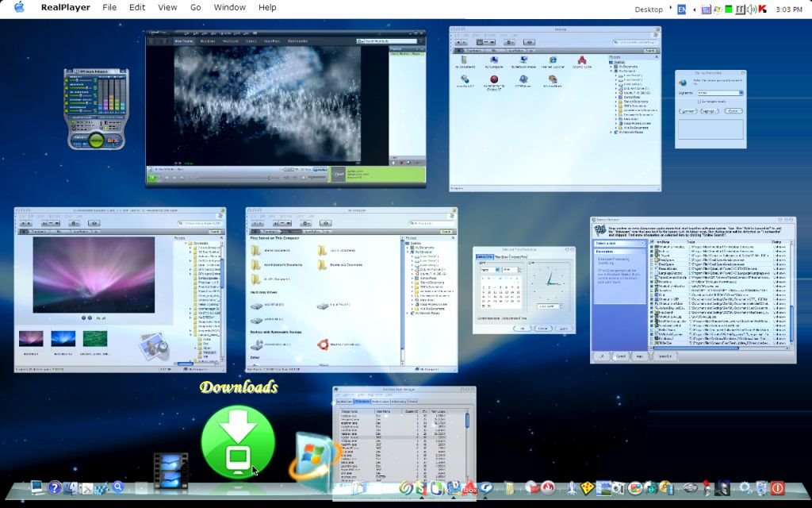
Task: Open the Apple logo menu
Action: tap(19, 8)
